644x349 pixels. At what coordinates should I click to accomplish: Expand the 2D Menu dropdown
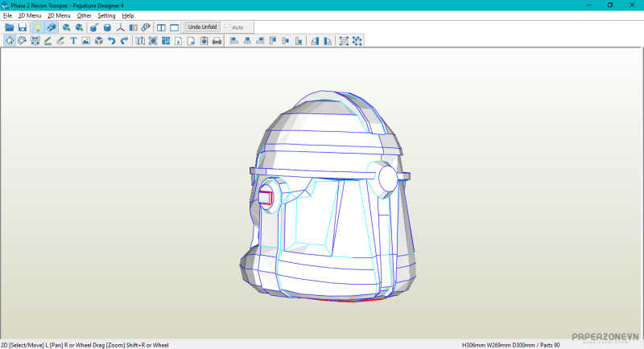coord(59,15)
